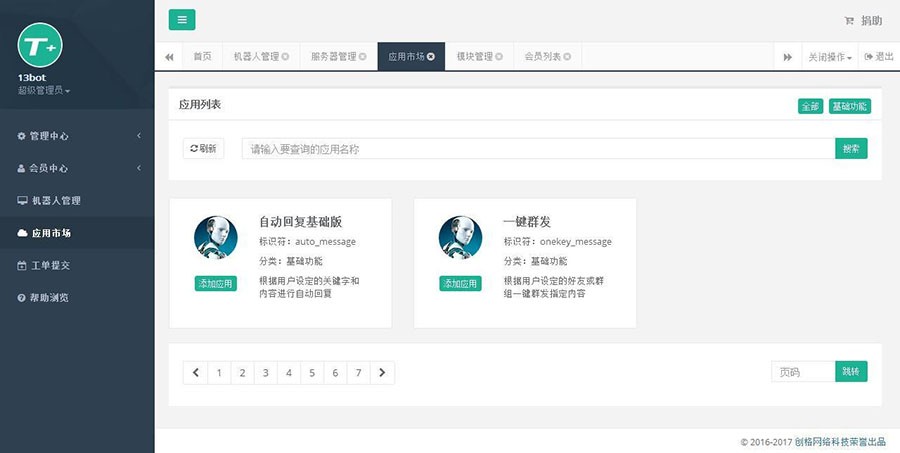Click 退出 to log out

coord(879,56)
